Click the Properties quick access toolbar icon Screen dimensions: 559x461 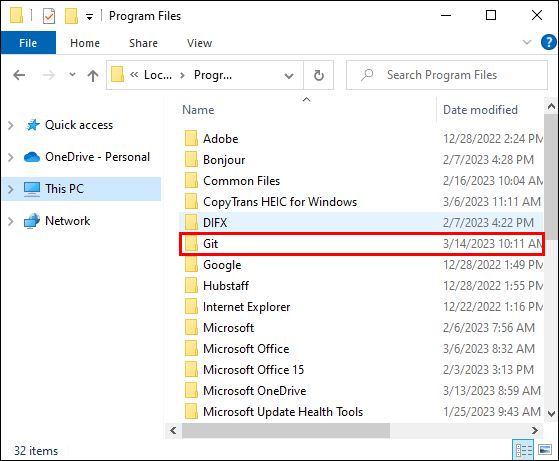point(49,16)
